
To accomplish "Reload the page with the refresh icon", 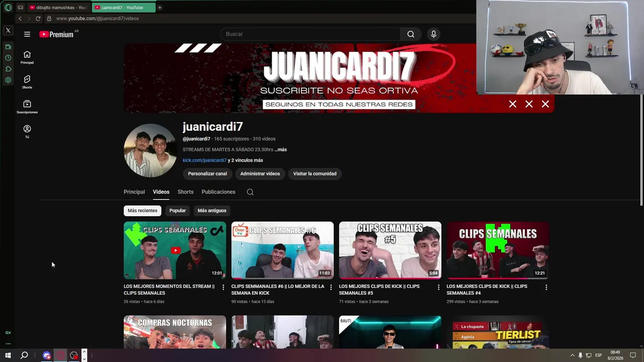I will pos(38,19).
